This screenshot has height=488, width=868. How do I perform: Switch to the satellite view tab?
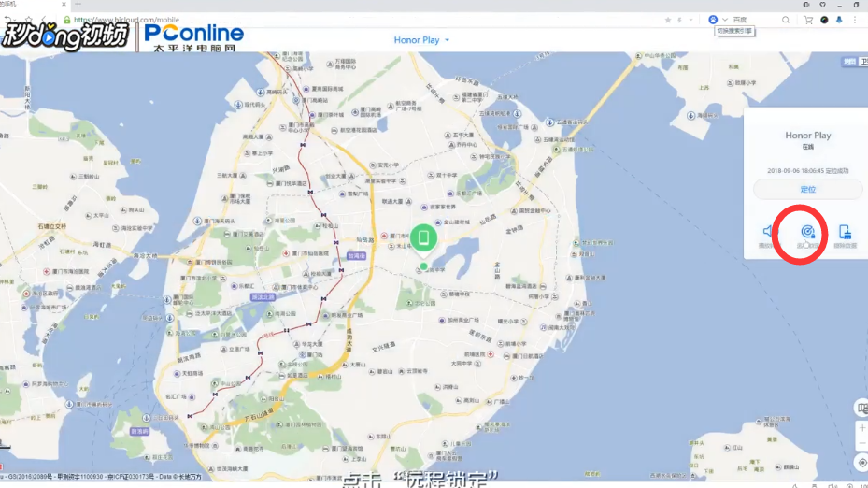(x=863, y=62)
